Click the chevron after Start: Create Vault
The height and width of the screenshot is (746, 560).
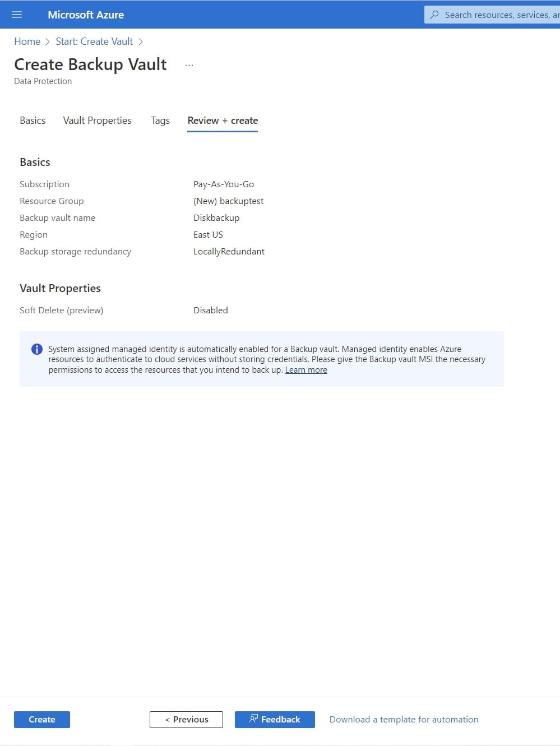point(141,42)
